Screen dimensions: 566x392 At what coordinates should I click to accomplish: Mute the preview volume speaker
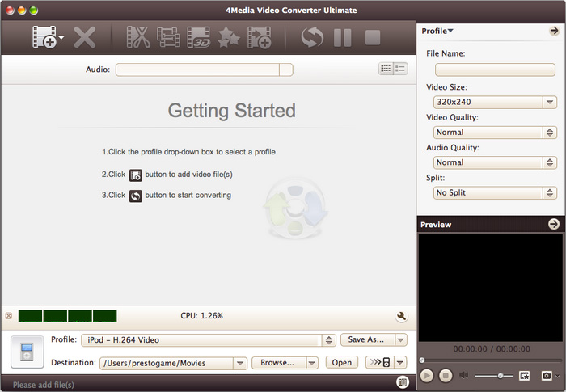tap(464, 376)
